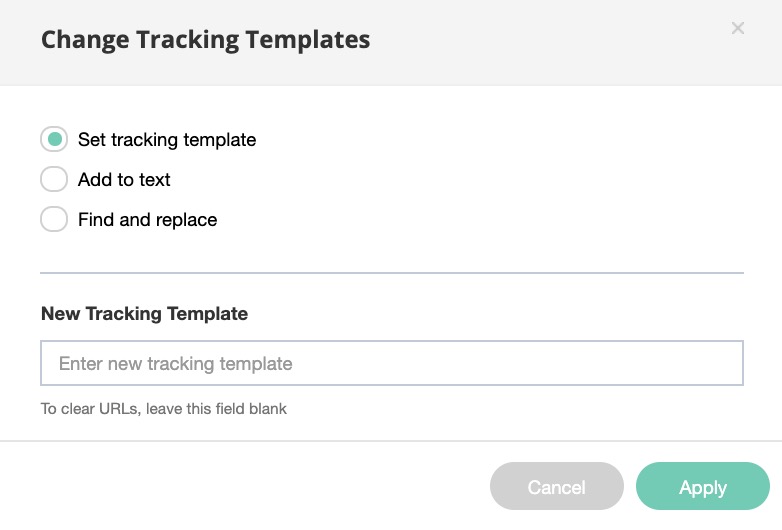Apply the tracking template changes
The width and height of the screenshot is (782, 530).
click(702, 487)
